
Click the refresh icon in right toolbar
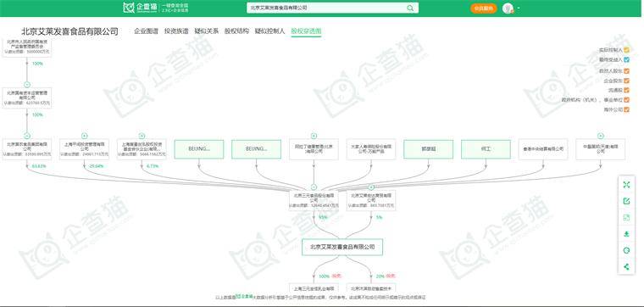pos(626,250)
